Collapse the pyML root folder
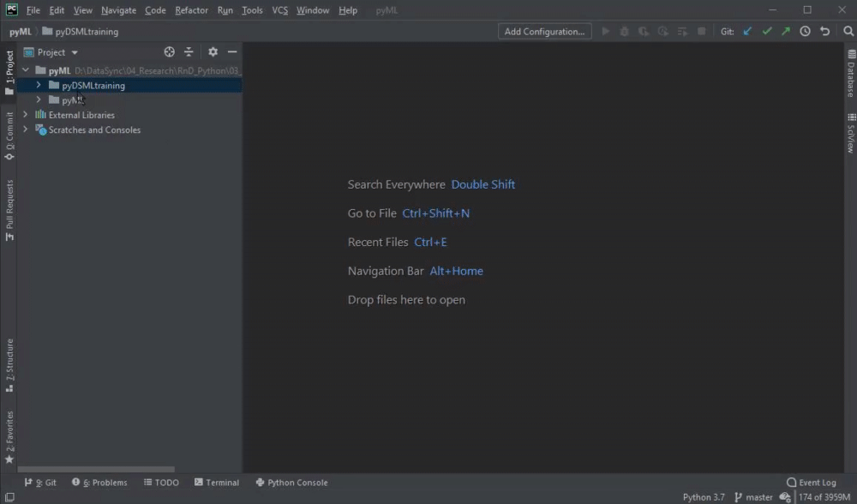 coord(26,70)
